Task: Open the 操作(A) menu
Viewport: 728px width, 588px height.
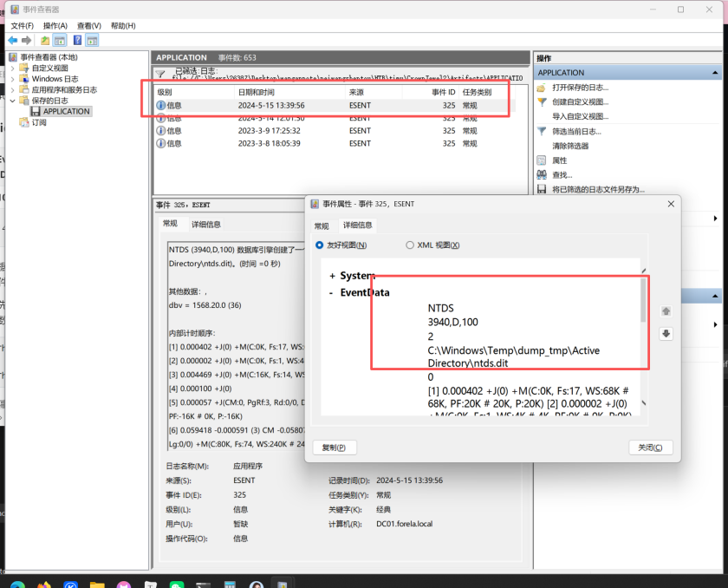Action: pos(55,26)
